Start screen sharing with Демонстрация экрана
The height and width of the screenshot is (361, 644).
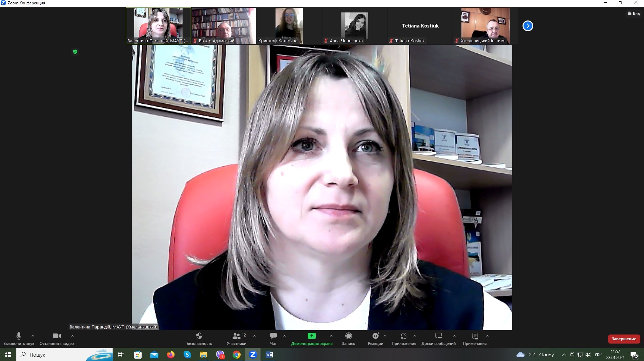click(x=311, y=336)
